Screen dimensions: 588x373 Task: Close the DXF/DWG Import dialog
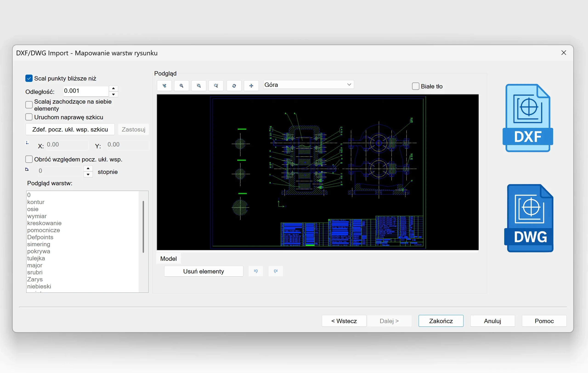(x=564, y=53)
